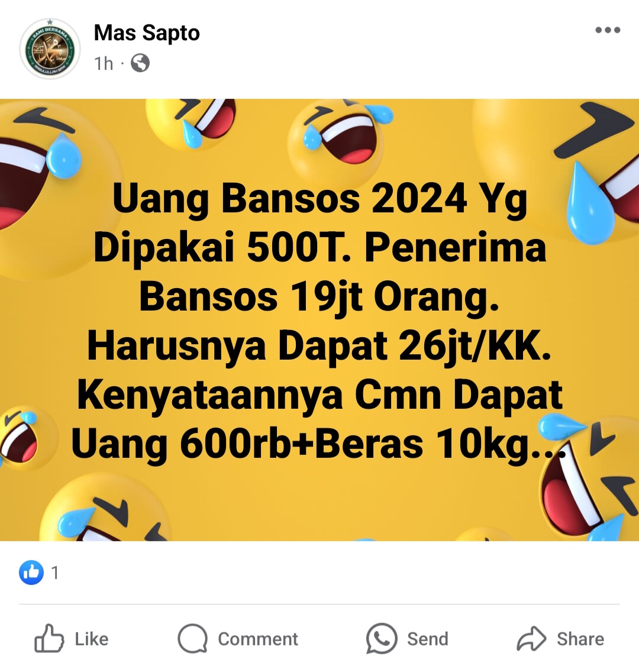View the reaction count of 1
The width and height of the screenshot is (639, 672).
[54, 573]
